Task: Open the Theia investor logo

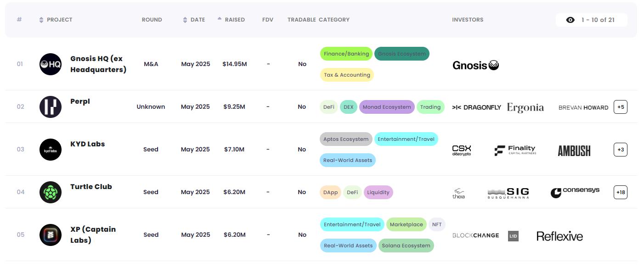Action: point(458,193)
